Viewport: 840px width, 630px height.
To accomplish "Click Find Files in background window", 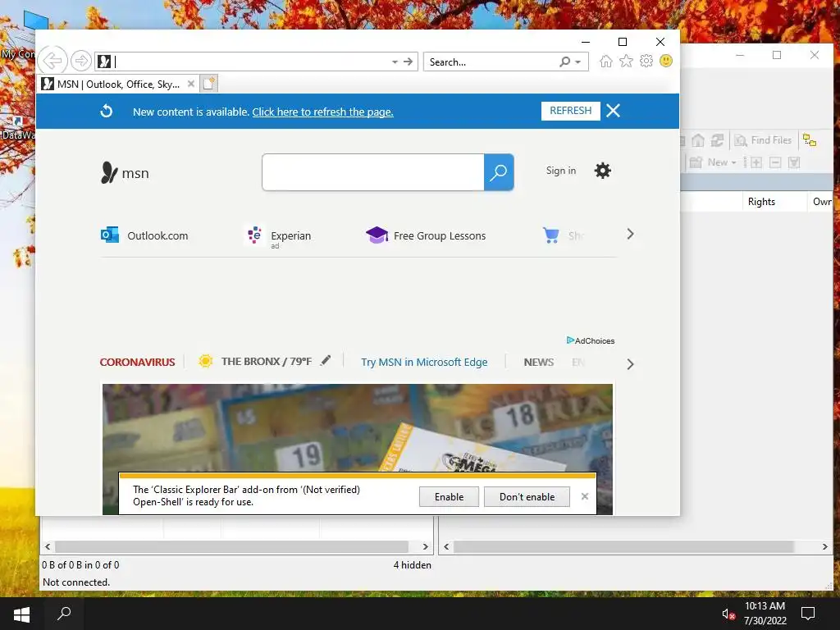I will 764,140.
